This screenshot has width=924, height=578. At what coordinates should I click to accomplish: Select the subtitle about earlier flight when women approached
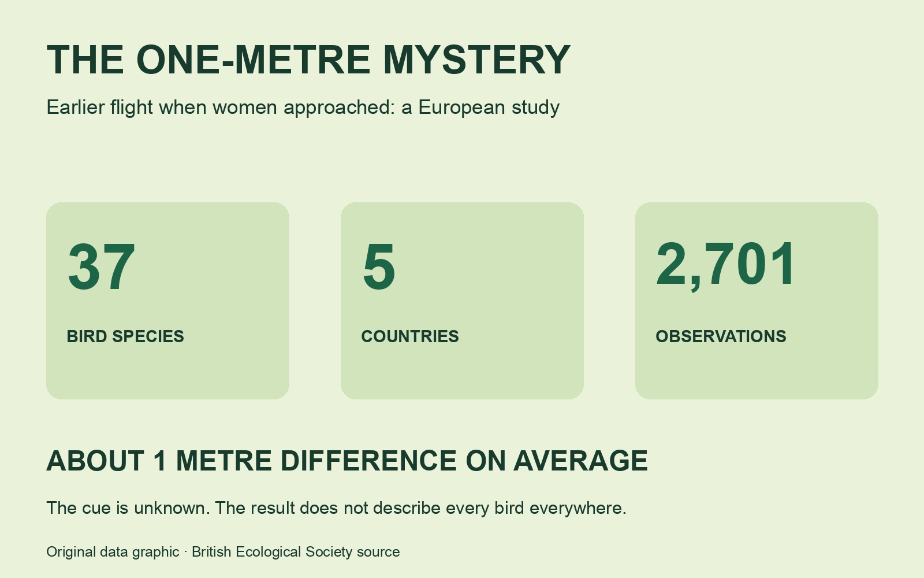[x=303, y=108]
